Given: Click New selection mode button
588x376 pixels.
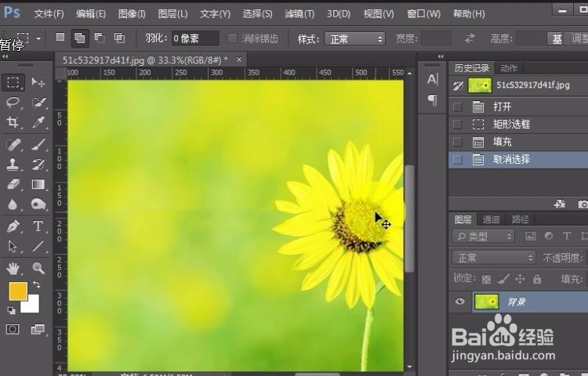Looking at the screenshot, I should pos(60,38).
